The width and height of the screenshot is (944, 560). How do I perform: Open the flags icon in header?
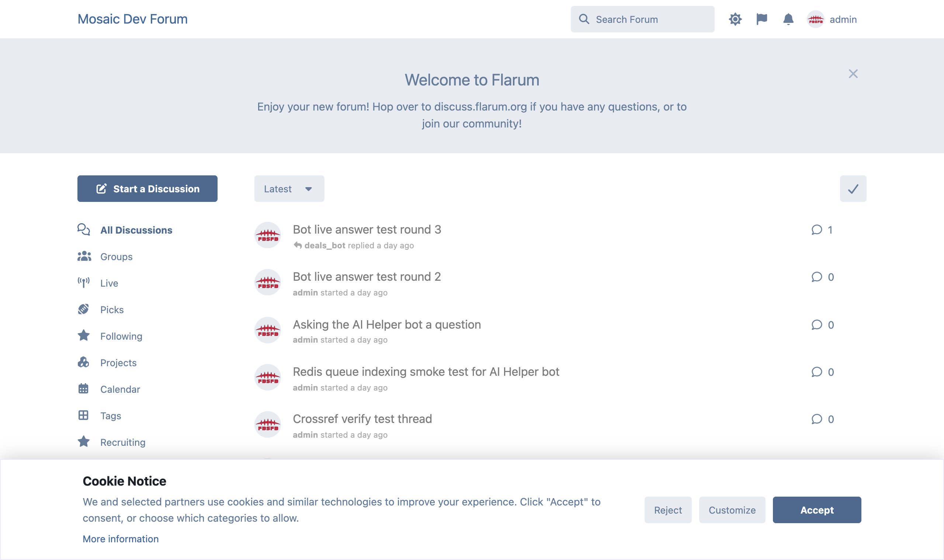coord(761,19)
